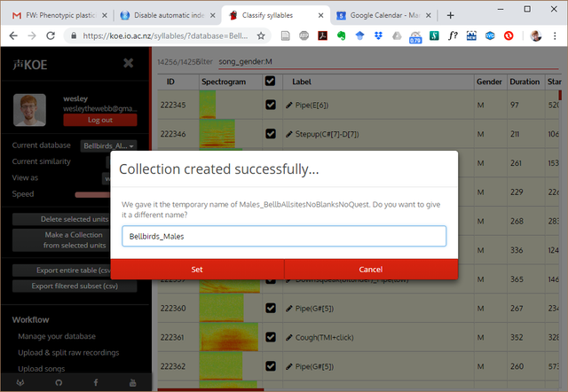Image resolution: width=568 pixels, height=392 pixels.
Task: Edit pencil icon for Pipe(G#[5]) row 222360
Action: (288, 309)
